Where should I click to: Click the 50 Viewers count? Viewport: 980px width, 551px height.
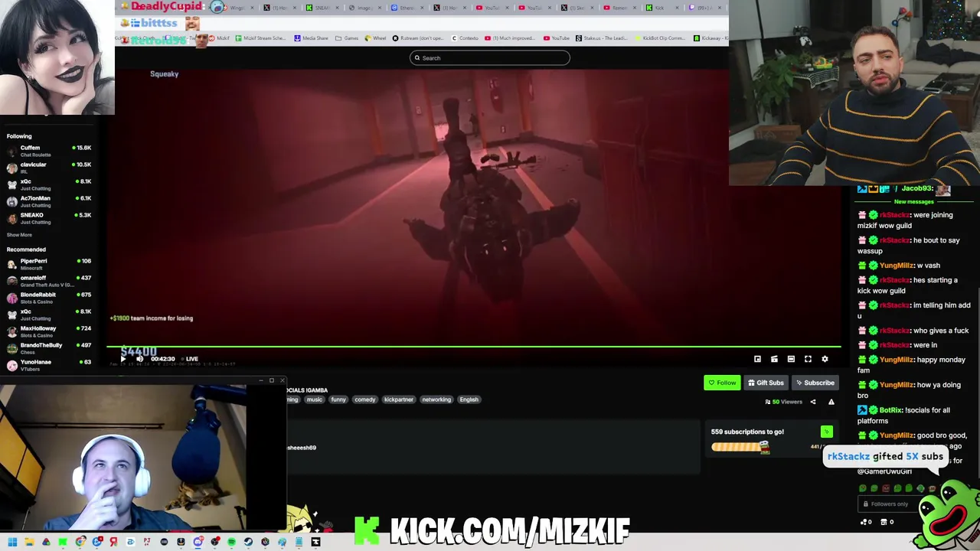tap(784, 402)
